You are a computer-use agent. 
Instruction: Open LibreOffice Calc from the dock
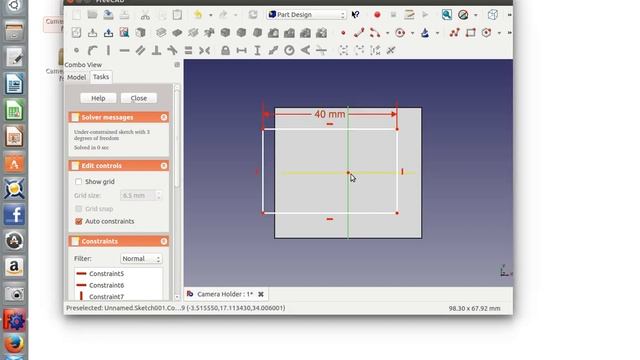14,110
